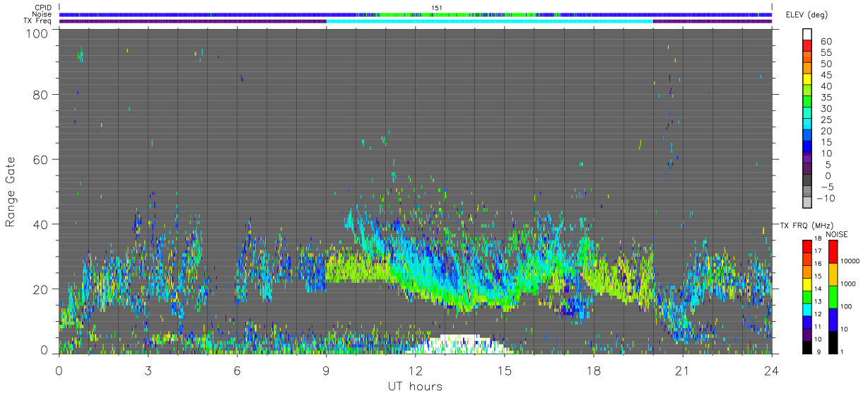
Task: Click the white top swatch of ELEV colorbar
Action: pos(807,34)
